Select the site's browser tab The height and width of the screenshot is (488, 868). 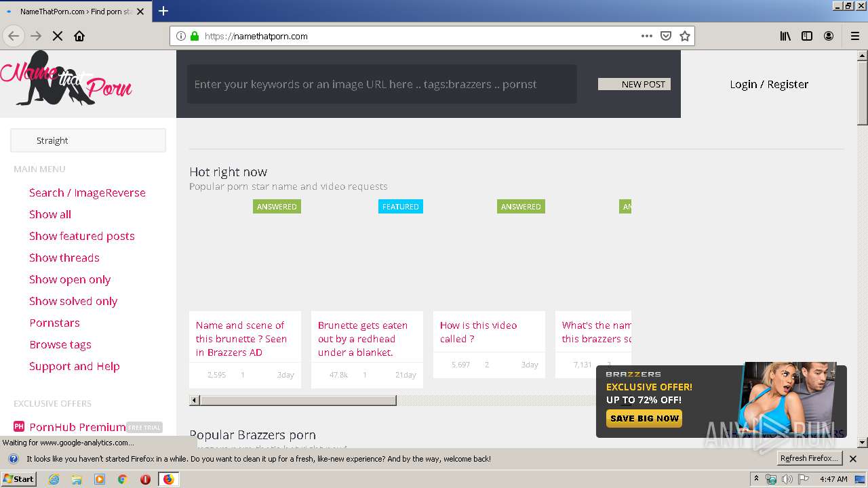75,12
